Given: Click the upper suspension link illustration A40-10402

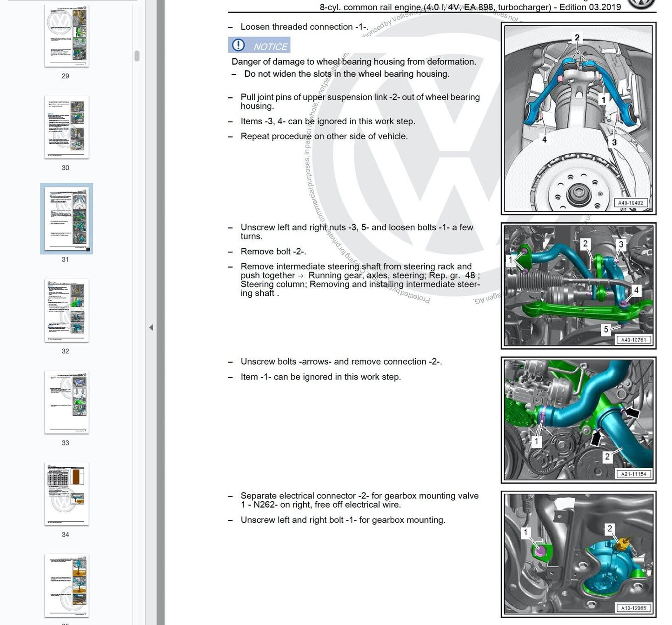Looking at the screenshot, I should coord(578,119).
